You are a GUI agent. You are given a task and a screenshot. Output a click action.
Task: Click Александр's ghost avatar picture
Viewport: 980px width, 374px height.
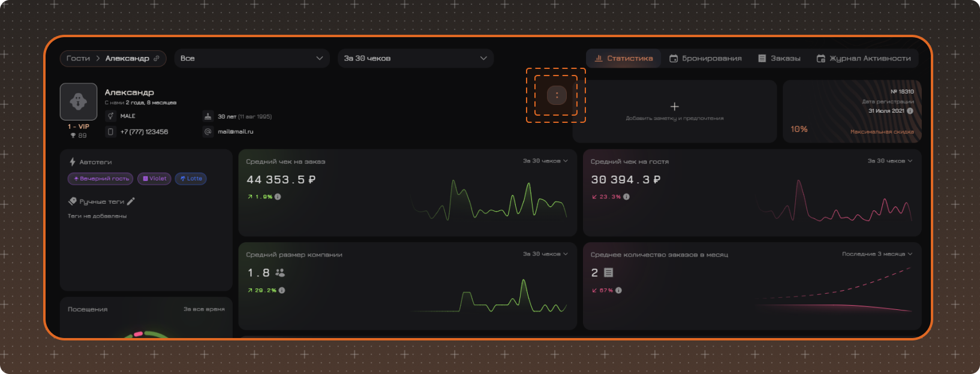click(x=79, y=102)
